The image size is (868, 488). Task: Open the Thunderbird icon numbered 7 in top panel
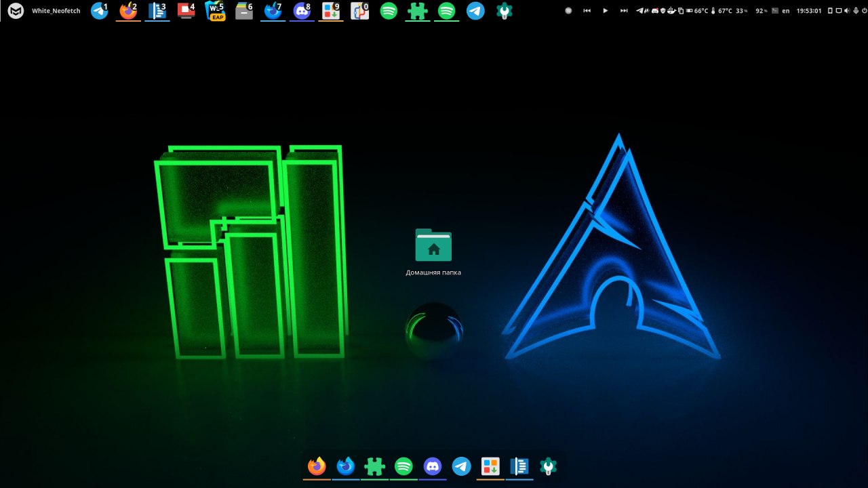pyautogui.click(x=273, y=11)
